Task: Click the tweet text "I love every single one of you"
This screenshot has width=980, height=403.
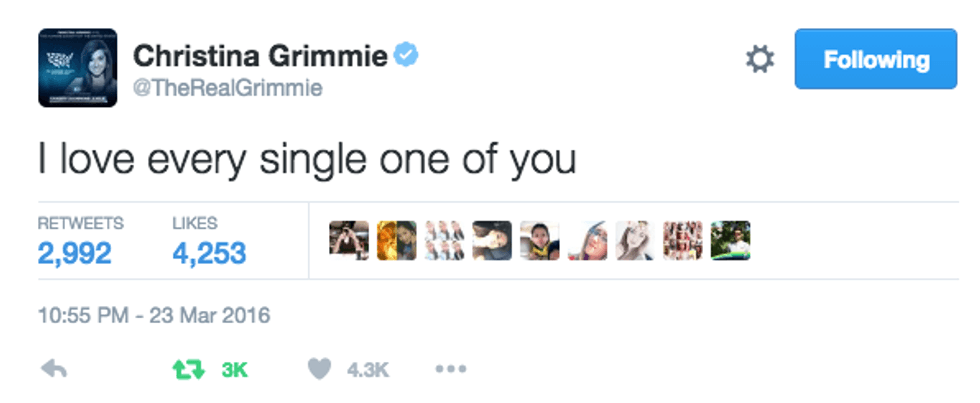Action: (x=307, y=158)
